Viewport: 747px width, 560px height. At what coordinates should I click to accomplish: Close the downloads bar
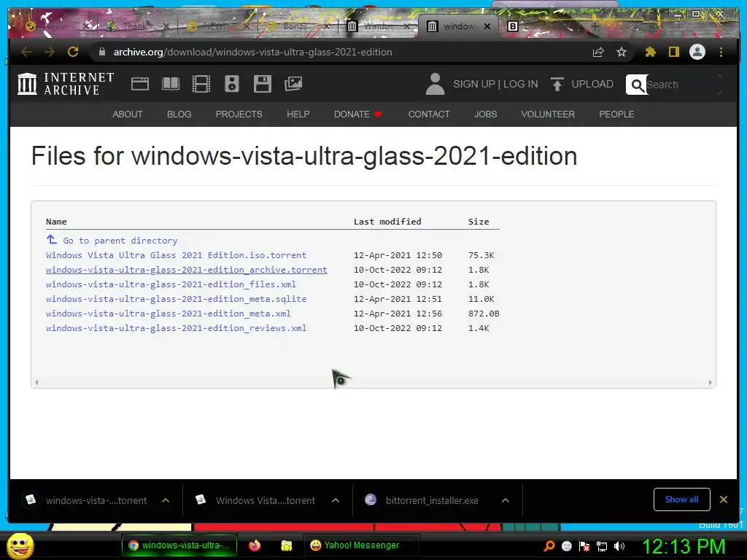[724, 499]
